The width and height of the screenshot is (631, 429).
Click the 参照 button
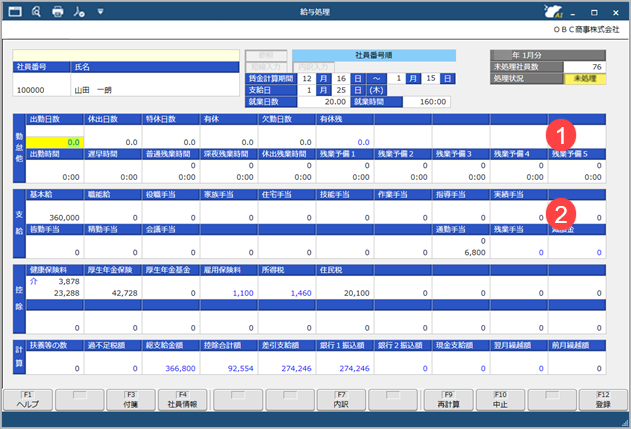[x=266, y=55]
